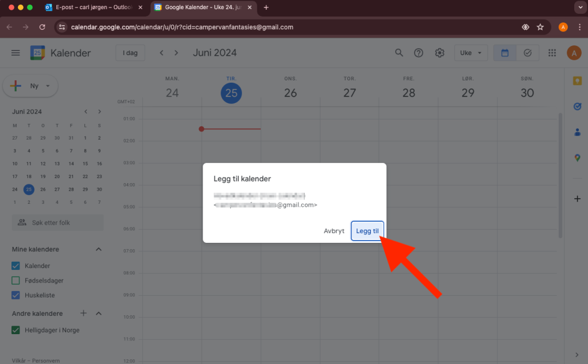Click the Søk etter folk field

click(x=57, y=222)
